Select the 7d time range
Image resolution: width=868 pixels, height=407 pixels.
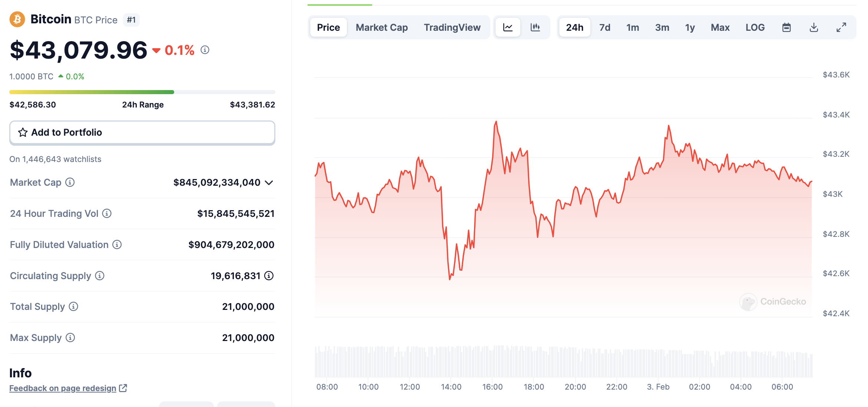point(605,27)
